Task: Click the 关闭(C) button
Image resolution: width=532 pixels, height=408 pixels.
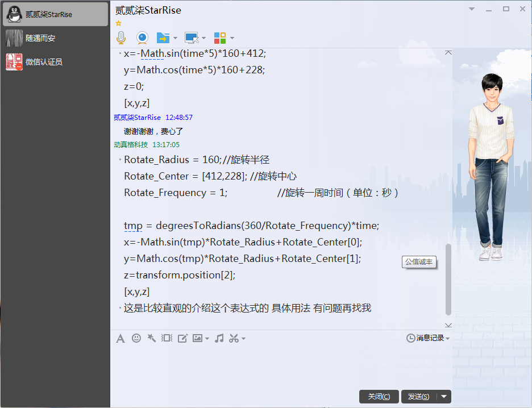Action: pos(379,397)
